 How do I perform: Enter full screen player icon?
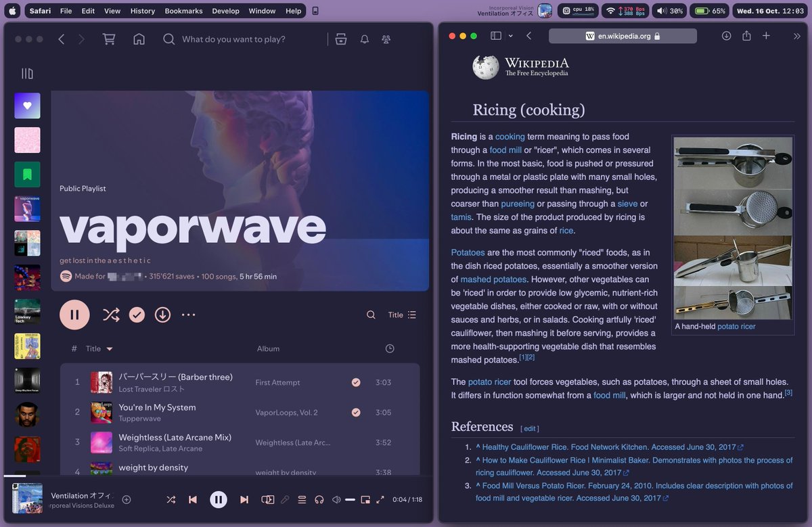[380, 499]
